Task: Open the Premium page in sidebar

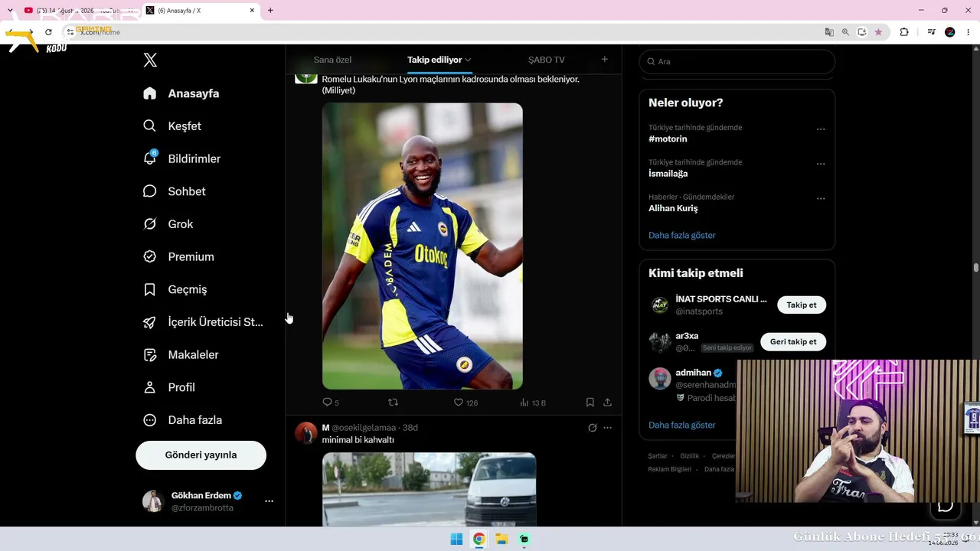Action: [179, 257]
